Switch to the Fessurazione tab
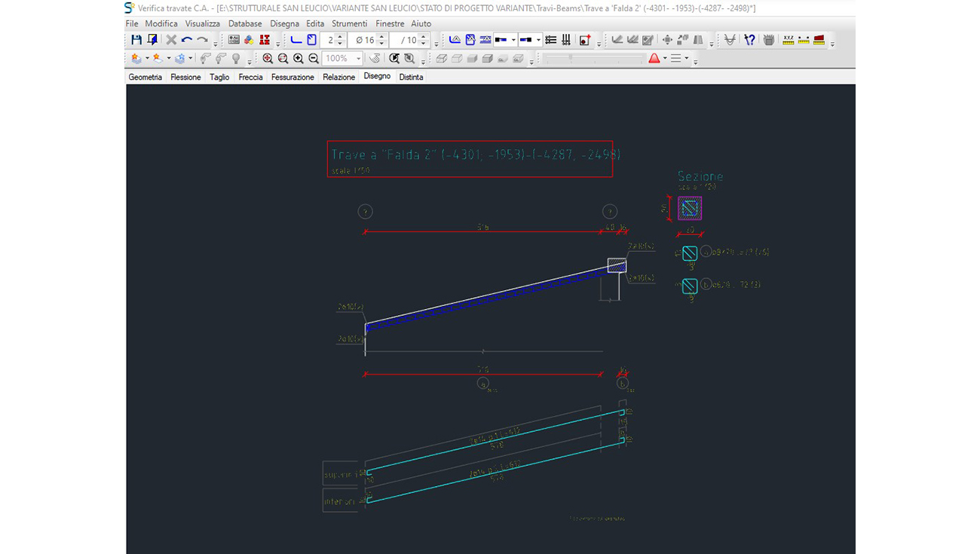 292,77
